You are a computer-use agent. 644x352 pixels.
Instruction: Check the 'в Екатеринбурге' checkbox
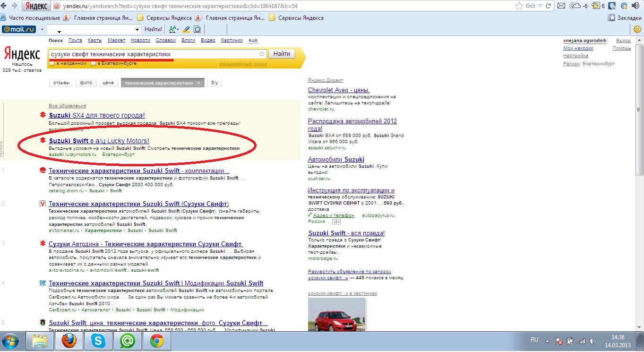tap(93, 63)
